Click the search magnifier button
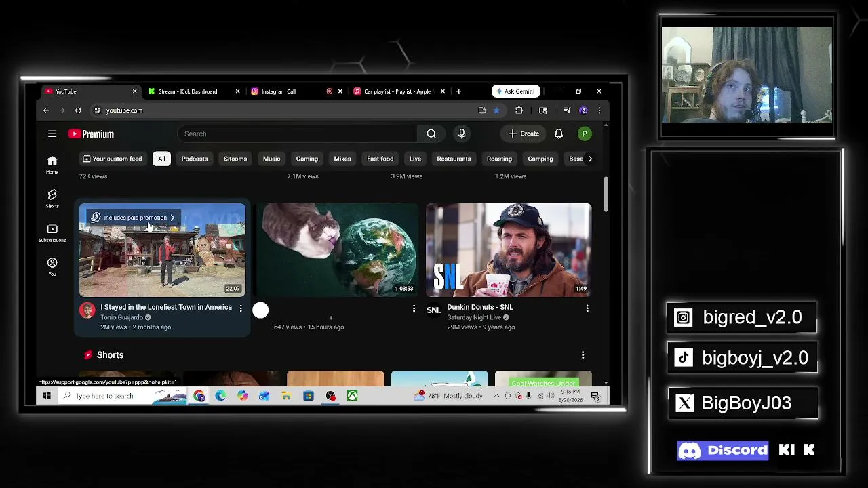 (x=431, y=134)
